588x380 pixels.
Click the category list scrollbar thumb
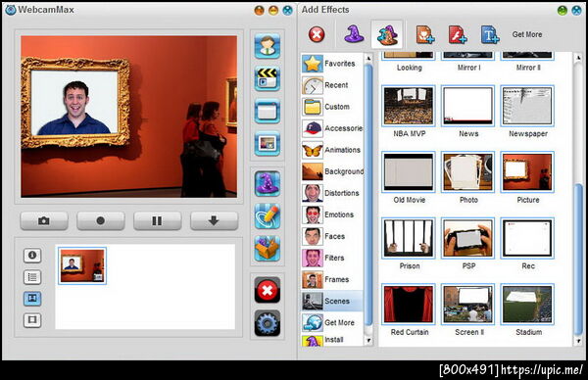coord(368,195)
